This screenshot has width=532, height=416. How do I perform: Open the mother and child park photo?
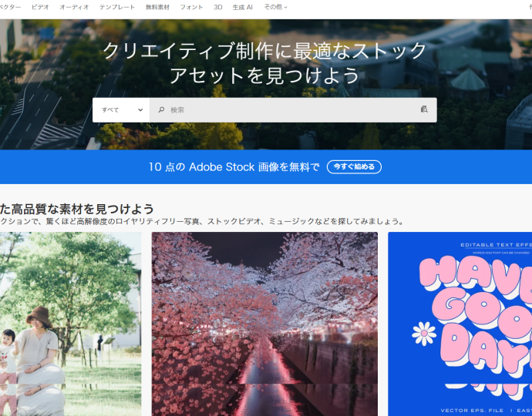click(x=71, y=324)
